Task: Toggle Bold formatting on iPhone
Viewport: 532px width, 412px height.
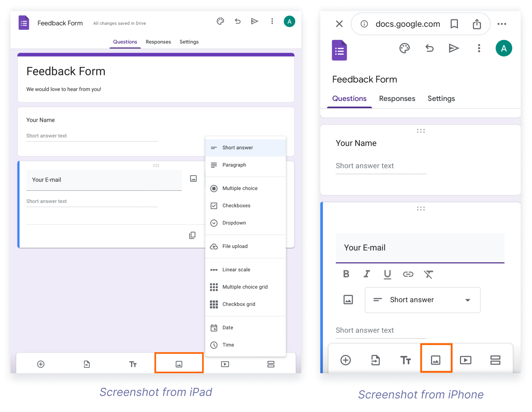Action: 346,274
